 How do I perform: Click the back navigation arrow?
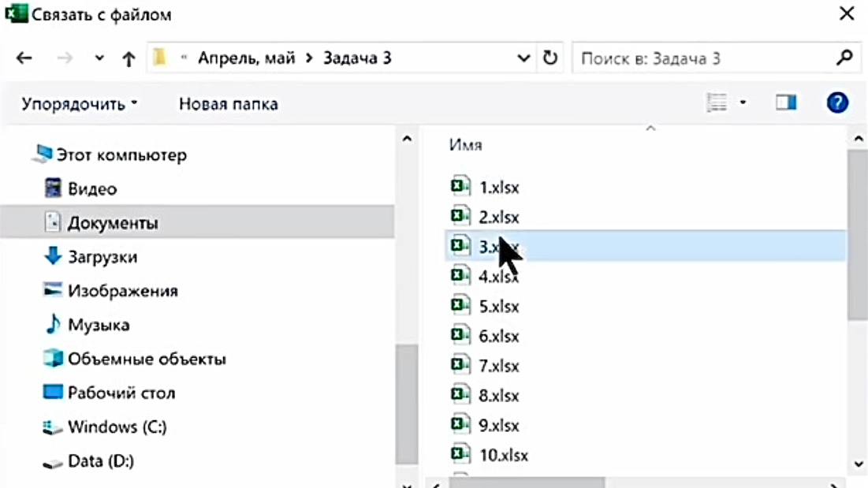[22, 57]
